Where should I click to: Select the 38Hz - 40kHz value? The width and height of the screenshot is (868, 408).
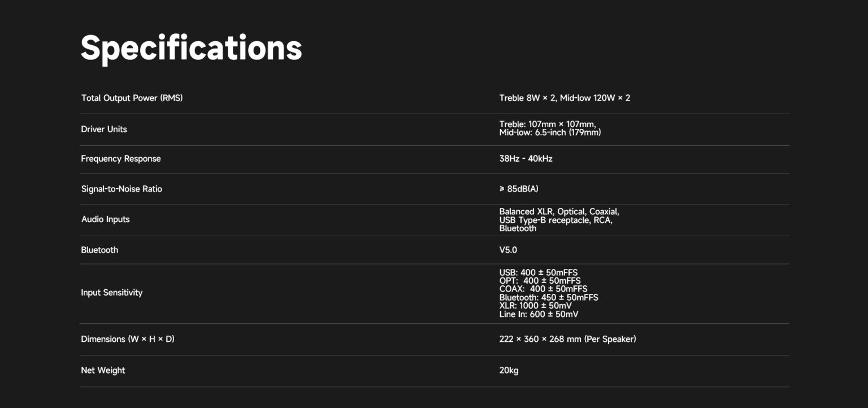point(526,159)
